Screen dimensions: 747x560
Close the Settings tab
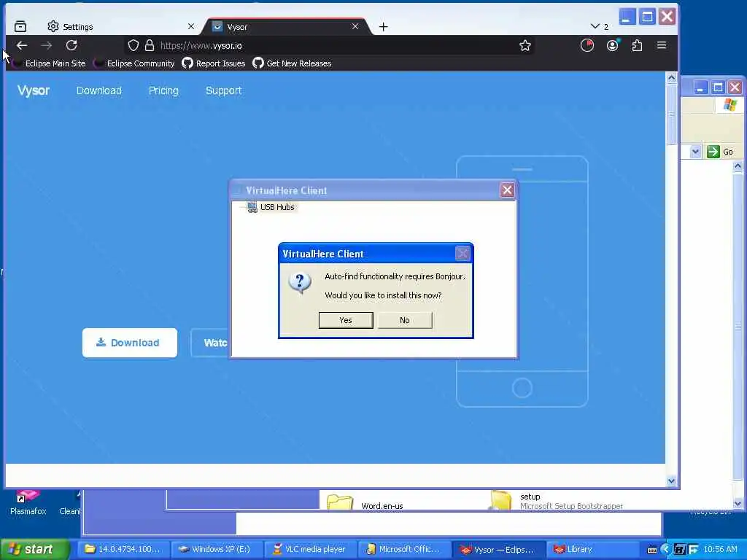pos(191,27)
